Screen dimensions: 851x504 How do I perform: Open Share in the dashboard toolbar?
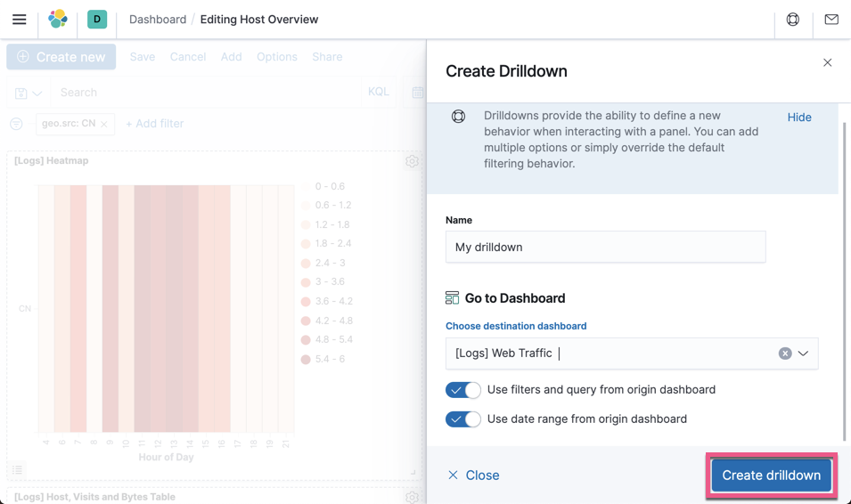pyautogui.click(x=327, y=57)
